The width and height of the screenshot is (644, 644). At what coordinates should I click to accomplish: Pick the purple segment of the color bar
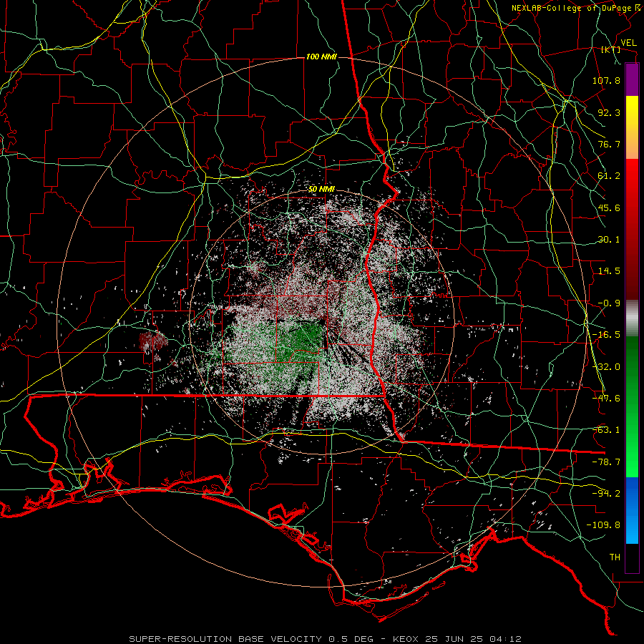coord(632,79)
